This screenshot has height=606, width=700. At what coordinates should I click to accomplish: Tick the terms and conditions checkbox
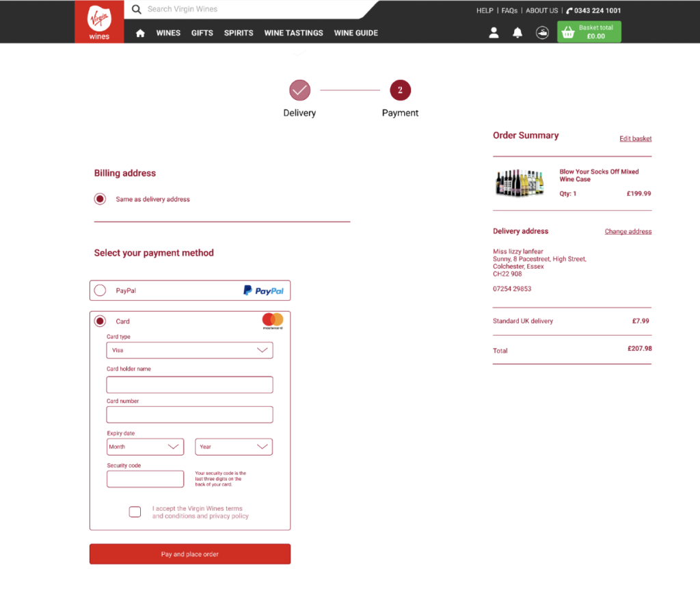(135, 512)
